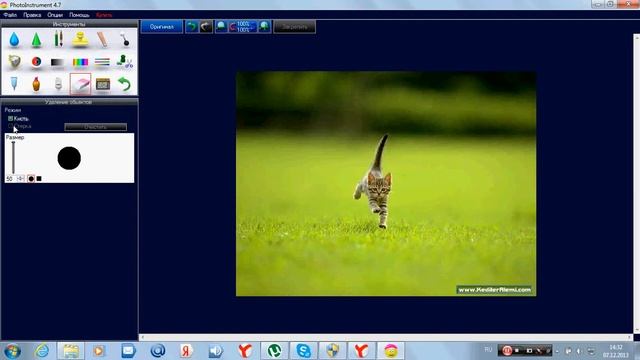Launch Internet Explorer from taskbar
The height and width of the screenshot is (360, 640).
point(42,351)
